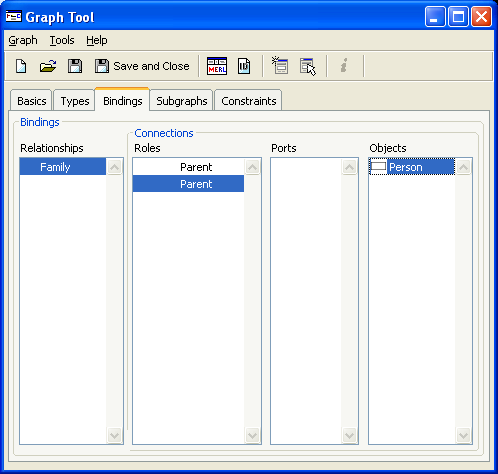The width and height of the screenshot is (498, 474).
Task: Click the Person object rectangle icon
Action: coord(378,166)
